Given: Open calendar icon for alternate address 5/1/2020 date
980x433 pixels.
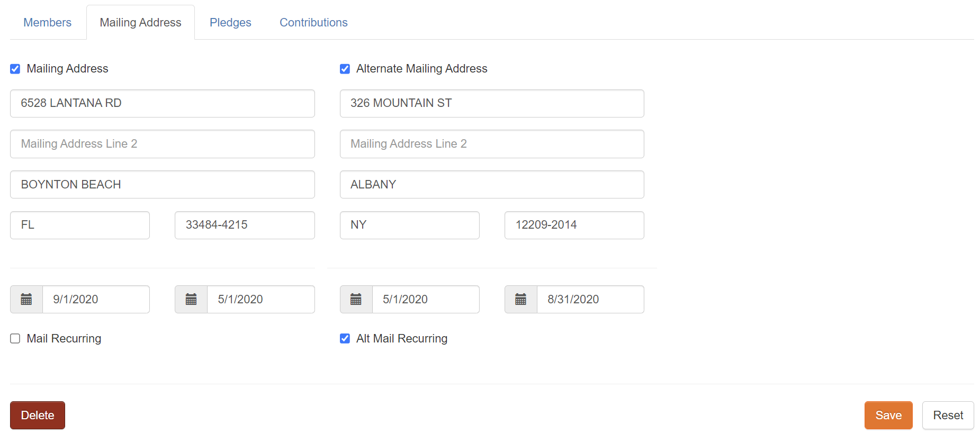Looking at the screenshot, I should pyautogui.click(x=356, y=299).
